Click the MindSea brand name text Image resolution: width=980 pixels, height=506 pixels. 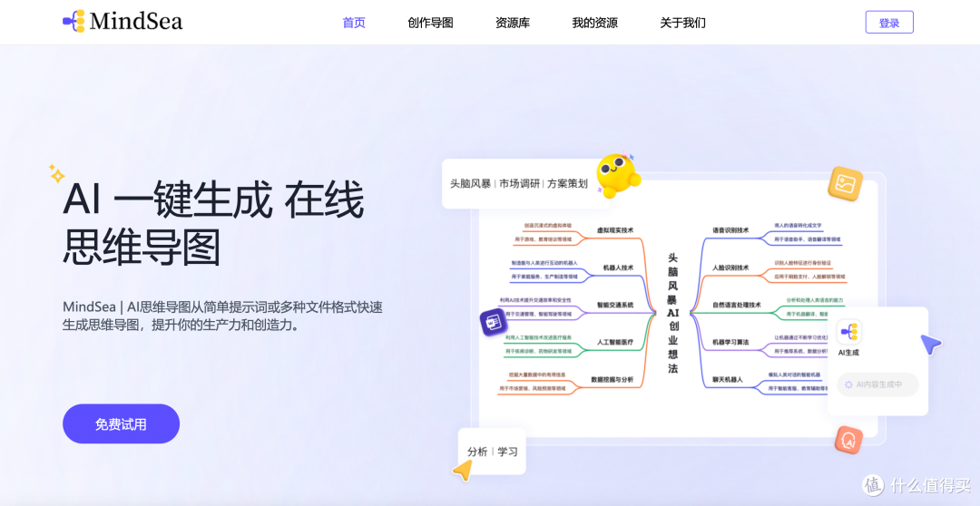(x=135, y=22)
